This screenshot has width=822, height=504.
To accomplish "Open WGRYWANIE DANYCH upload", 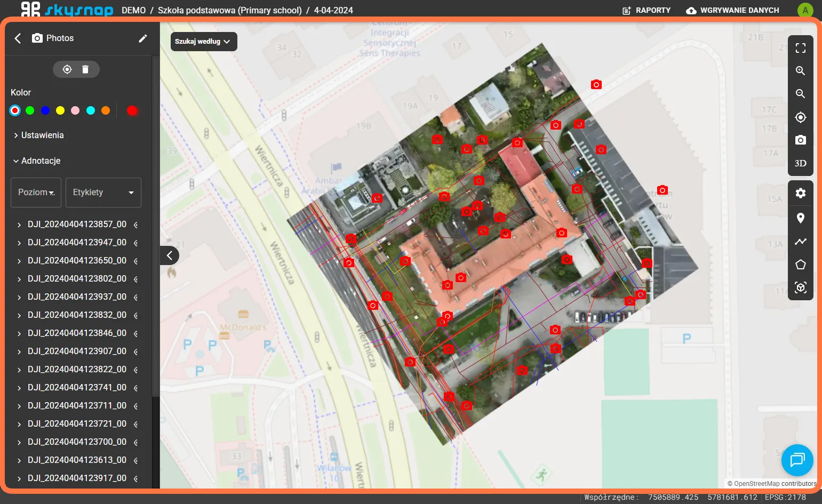I will point(732,10).
